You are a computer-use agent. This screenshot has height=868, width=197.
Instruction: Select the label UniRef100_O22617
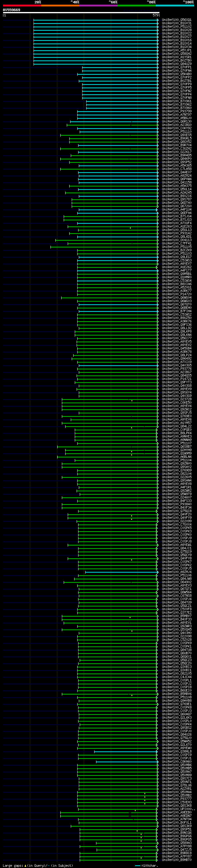(x=177, y=152)
